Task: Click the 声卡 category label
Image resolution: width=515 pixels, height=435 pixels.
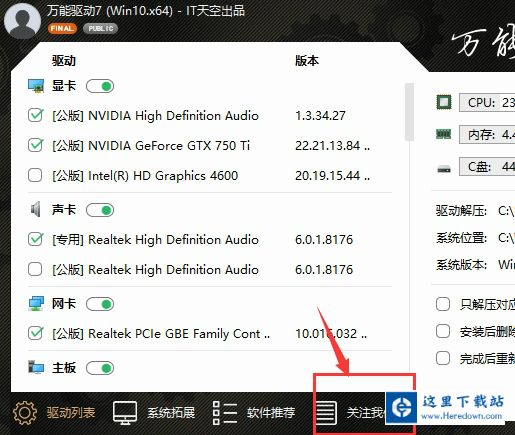Action: pyautogui.click(x=64, y=210)
